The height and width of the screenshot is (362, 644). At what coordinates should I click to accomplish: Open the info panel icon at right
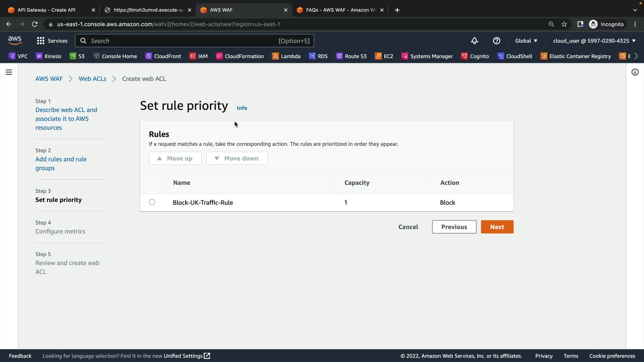point(635,72)
